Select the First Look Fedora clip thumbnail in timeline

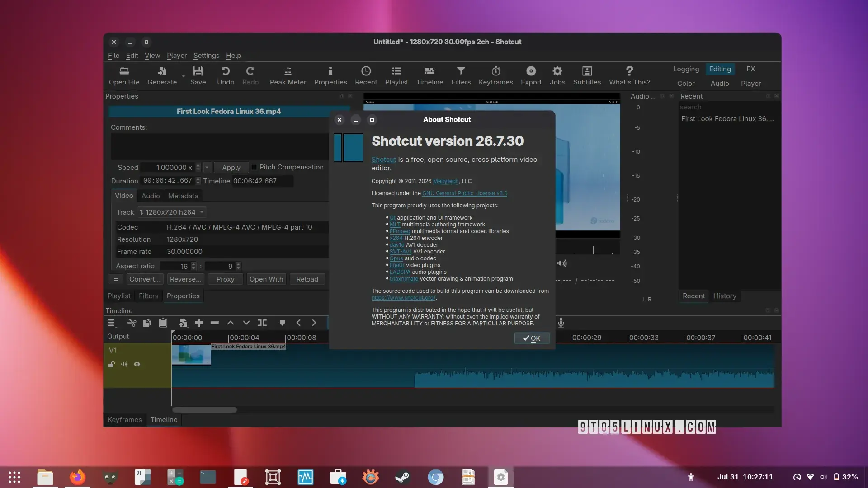[x=191, y=355]
